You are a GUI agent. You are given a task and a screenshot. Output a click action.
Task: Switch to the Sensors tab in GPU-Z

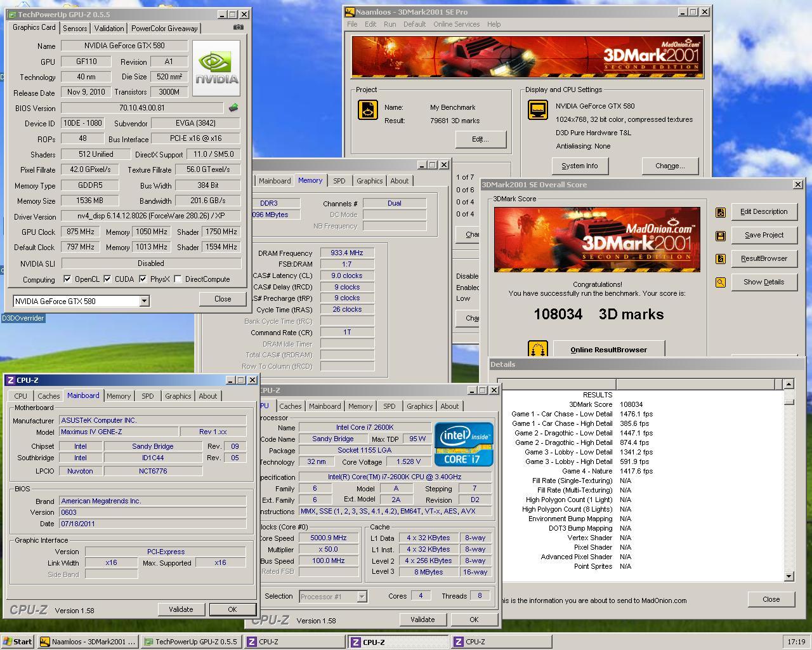point(75,29)
